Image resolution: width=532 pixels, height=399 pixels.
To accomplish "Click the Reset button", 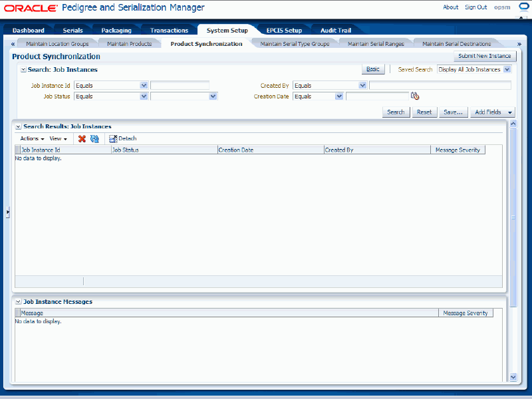I will click(424, 112).
